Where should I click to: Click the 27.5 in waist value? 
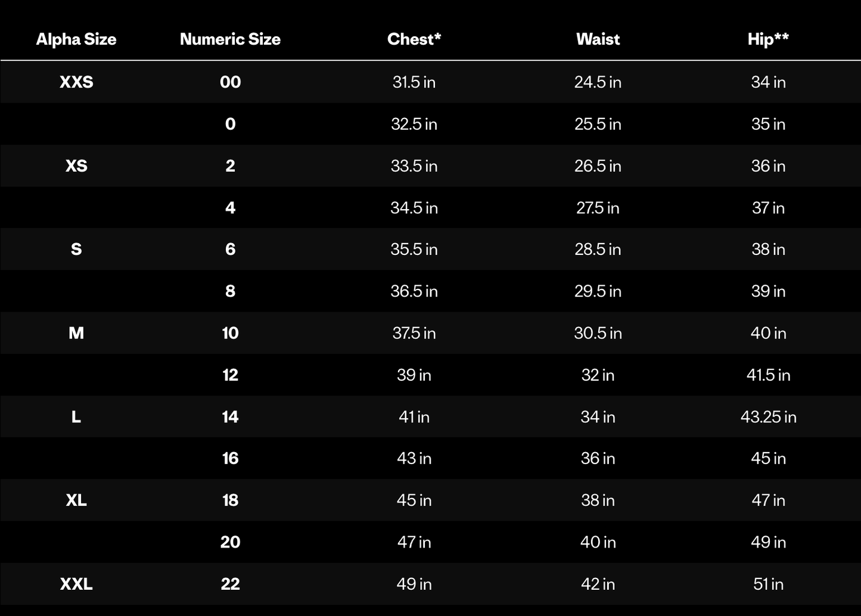pos(598,208)
